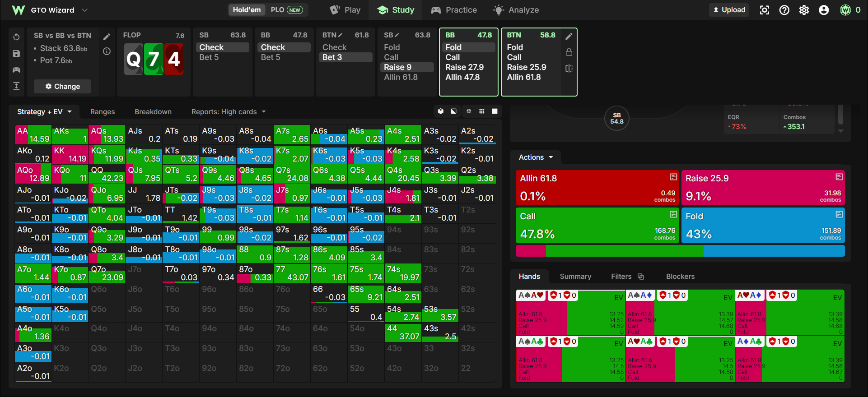
Task: Switch to the Hold'em game mode
Action: click(247, 10)
